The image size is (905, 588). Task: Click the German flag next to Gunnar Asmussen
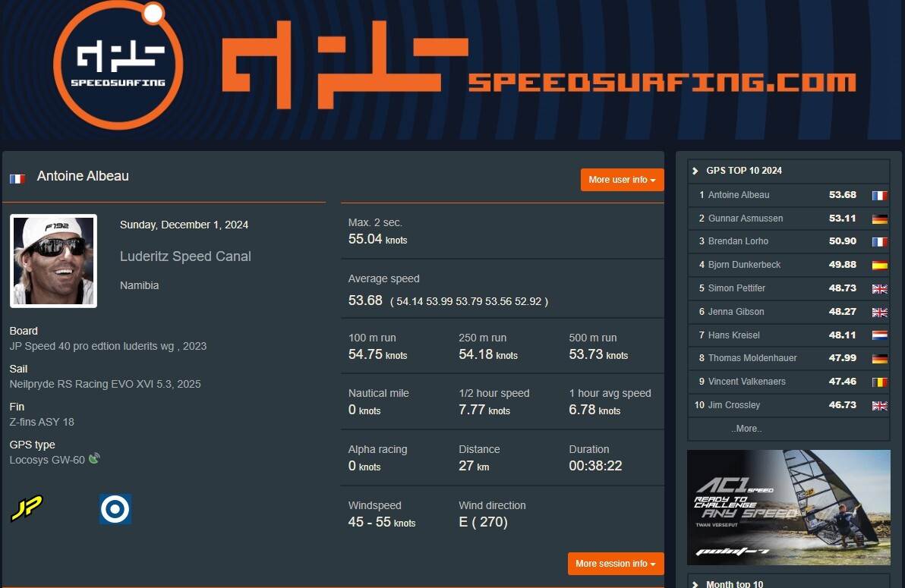click(880, 219)
